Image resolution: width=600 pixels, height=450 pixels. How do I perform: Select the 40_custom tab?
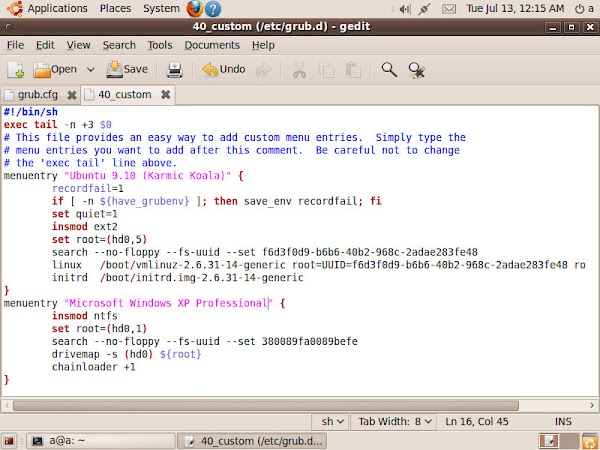coord(124,95)
